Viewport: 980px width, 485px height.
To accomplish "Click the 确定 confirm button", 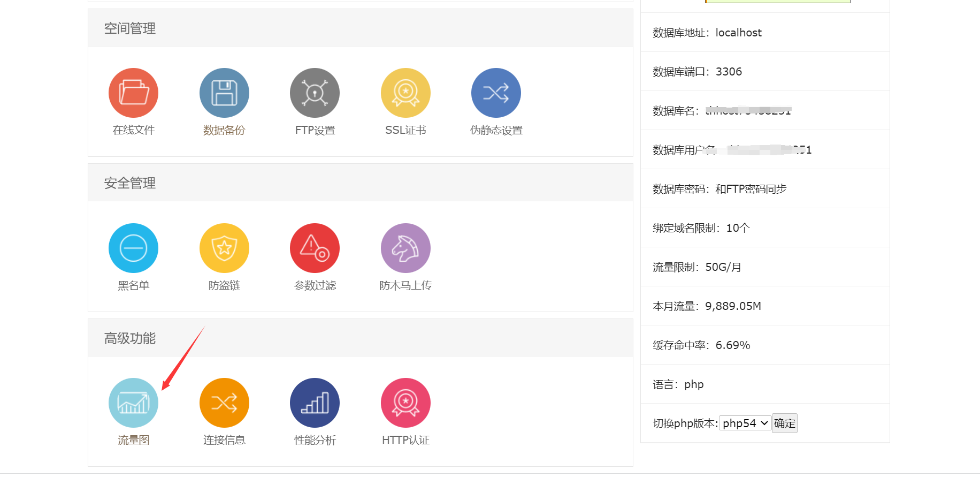I will click(784, 423).
